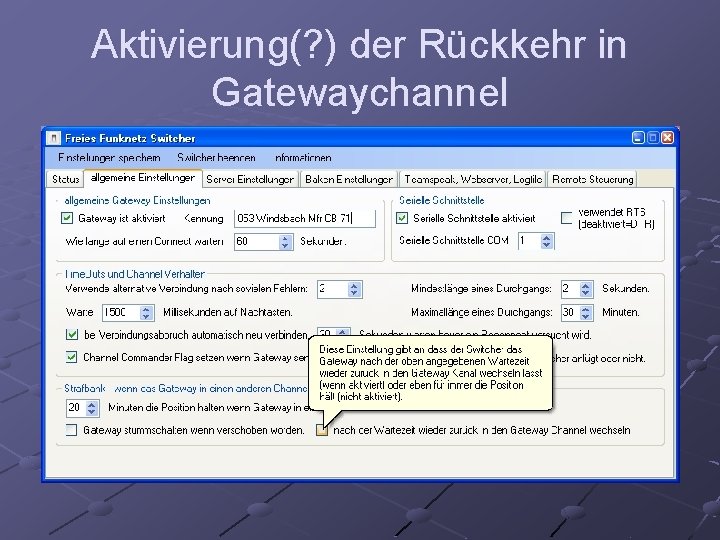Click the Maximallänge 30 Minuten field
Viewport: 720px width, 540px height.
click(570, 313)
